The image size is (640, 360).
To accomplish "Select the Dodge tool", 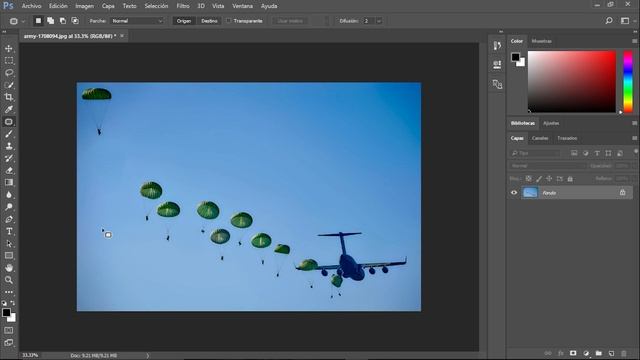I will coord(9,207).
